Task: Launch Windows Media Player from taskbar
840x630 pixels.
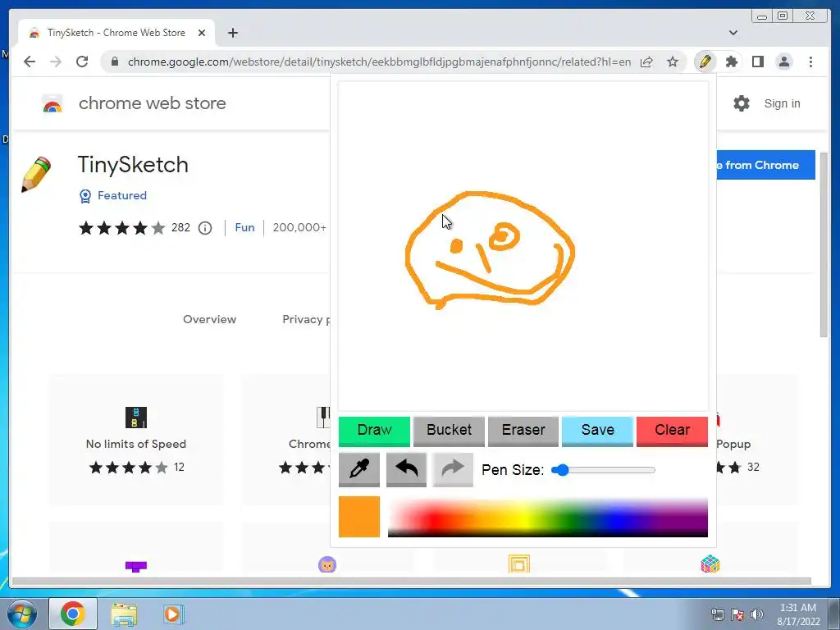Action: click(172, 614)
